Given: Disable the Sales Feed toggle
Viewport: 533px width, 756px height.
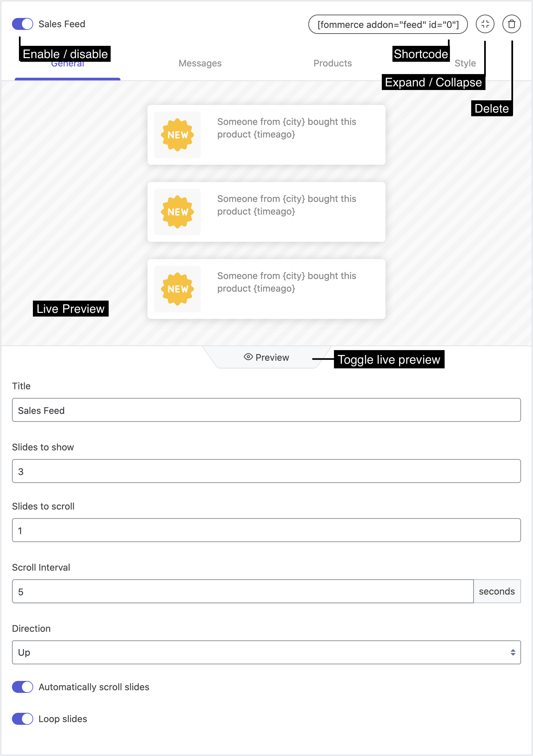Looking at the screenshot, I should click(23, 24).
